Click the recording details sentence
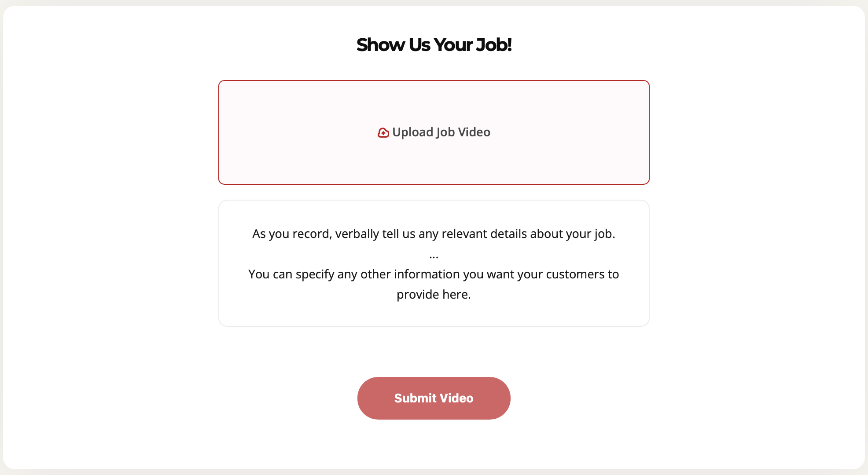Viewport: 868px width, 475px height. [434, 234]
